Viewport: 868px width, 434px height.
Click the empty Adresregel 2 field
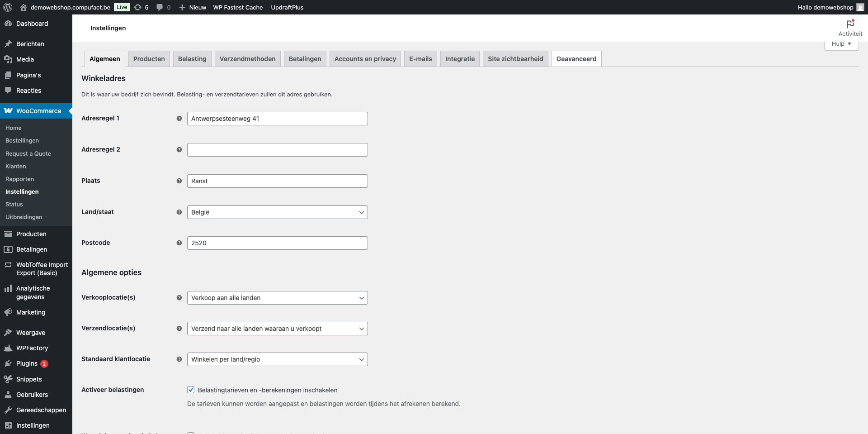277,150
